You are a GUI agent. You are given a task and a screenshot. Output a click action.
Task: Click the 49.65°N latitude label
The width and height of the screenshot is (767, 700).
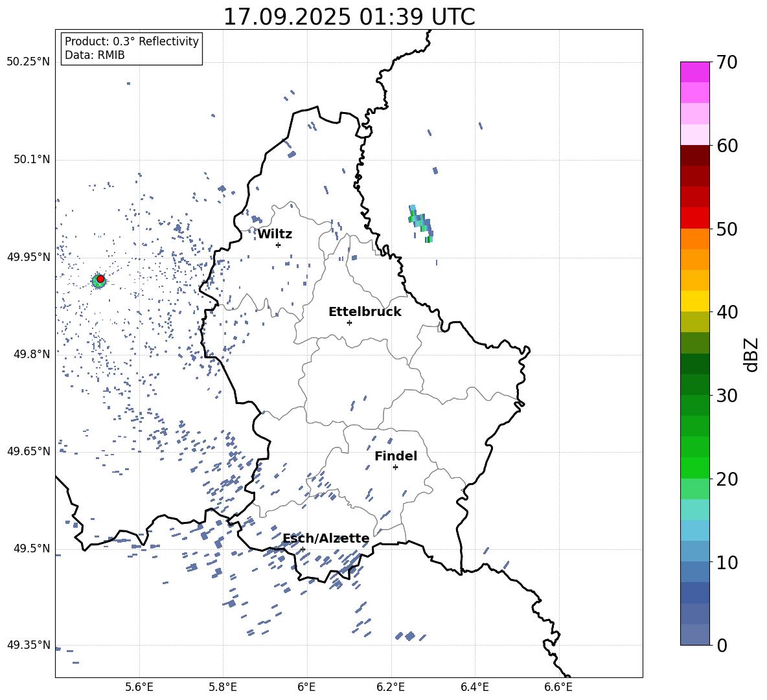tap(29, 451)
